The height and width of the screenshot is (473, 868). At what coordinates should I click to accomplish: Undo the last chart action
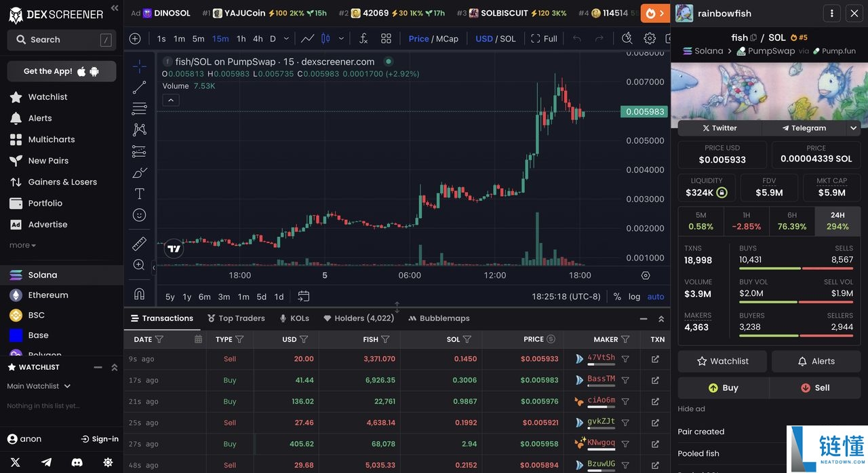576,39
